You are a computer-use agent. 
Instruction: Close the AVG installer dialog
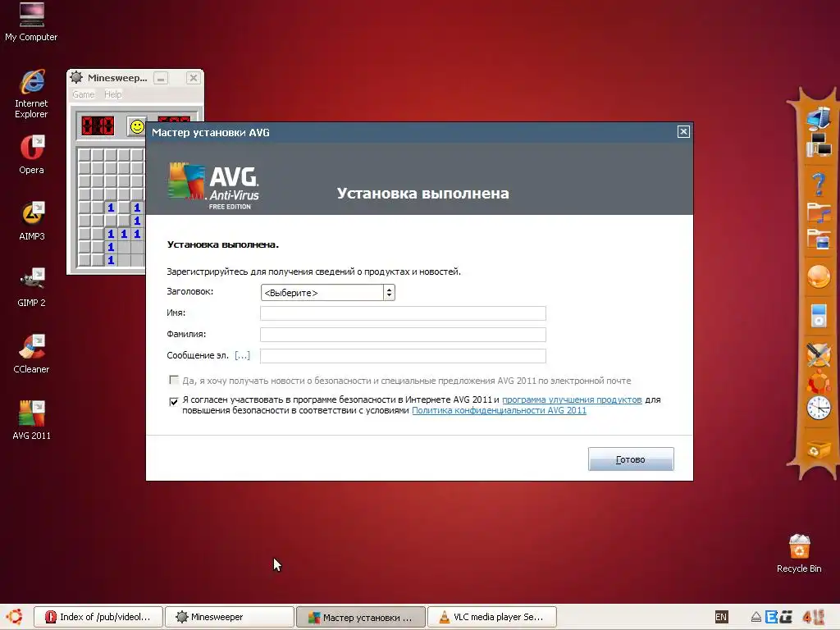click(x=683, y=132)
